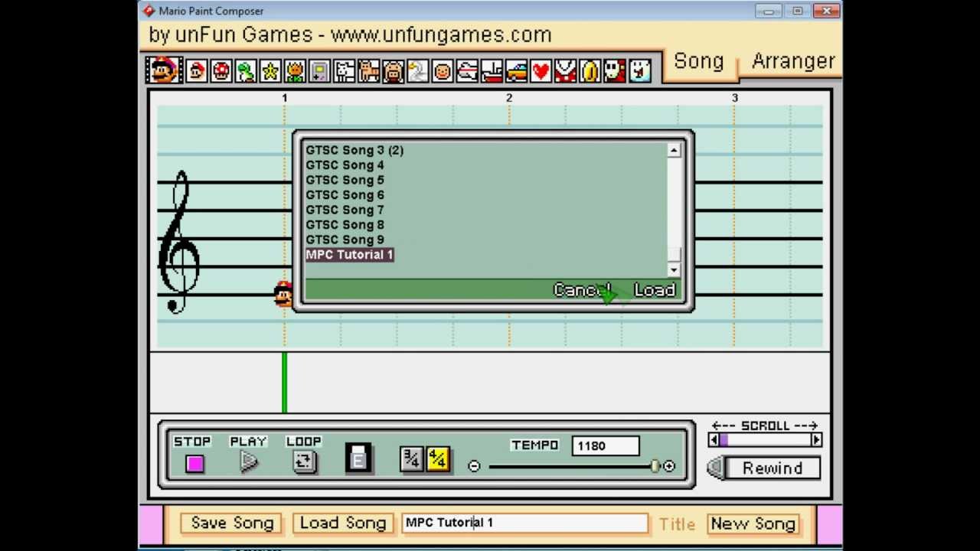Click the green playback position line
Viewport: 980px width, 551px height.
(284, 383)
